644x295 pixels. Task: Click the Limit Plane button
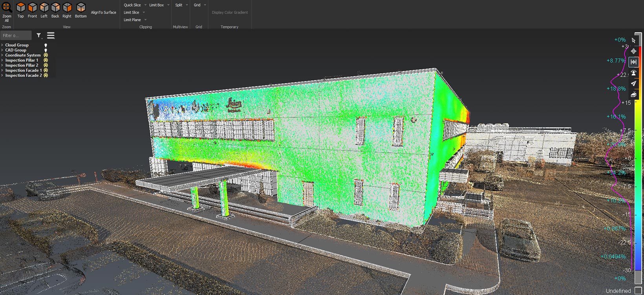pos(132,20)
